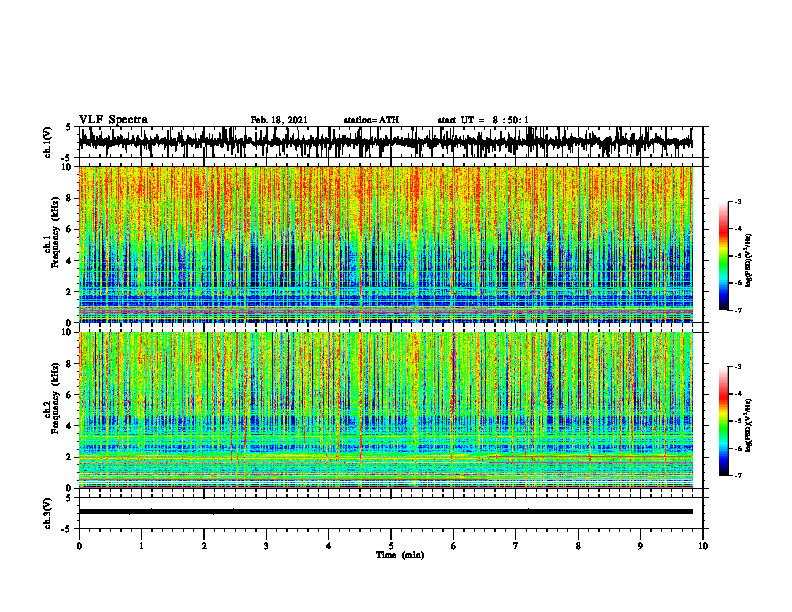This screenshot has height=612, width=792.
Task: Click inside the ch.1 spectrogram plot
Action: [x=385, y=244]
